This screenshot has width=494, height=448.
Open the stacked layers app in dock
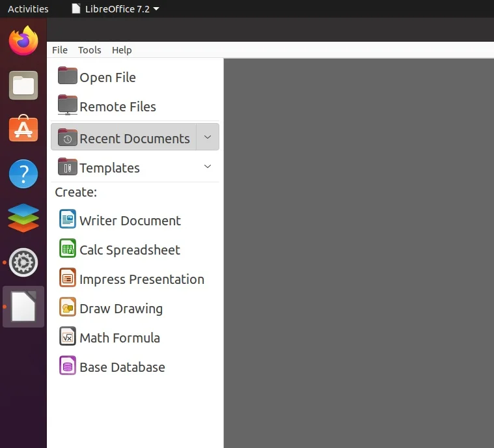(23, 218)
